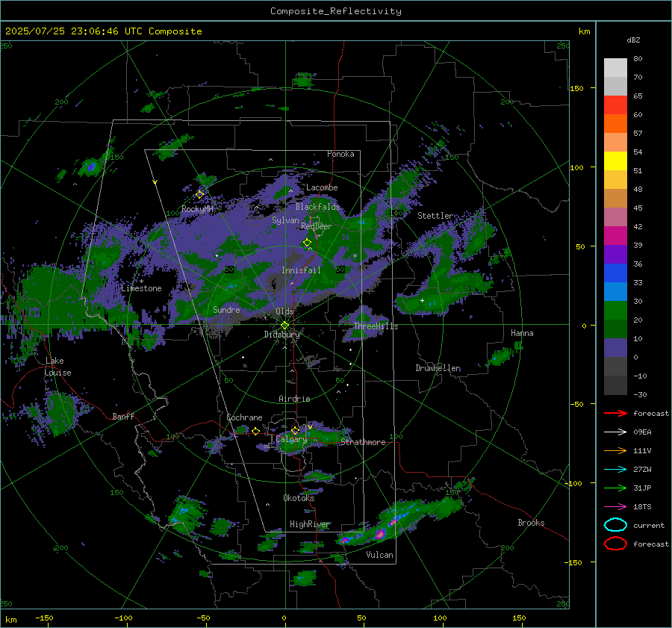Click the -150 tick on the bottom axis
The image size is (672, 628).
pyautogui.click(x=44, y=618)
